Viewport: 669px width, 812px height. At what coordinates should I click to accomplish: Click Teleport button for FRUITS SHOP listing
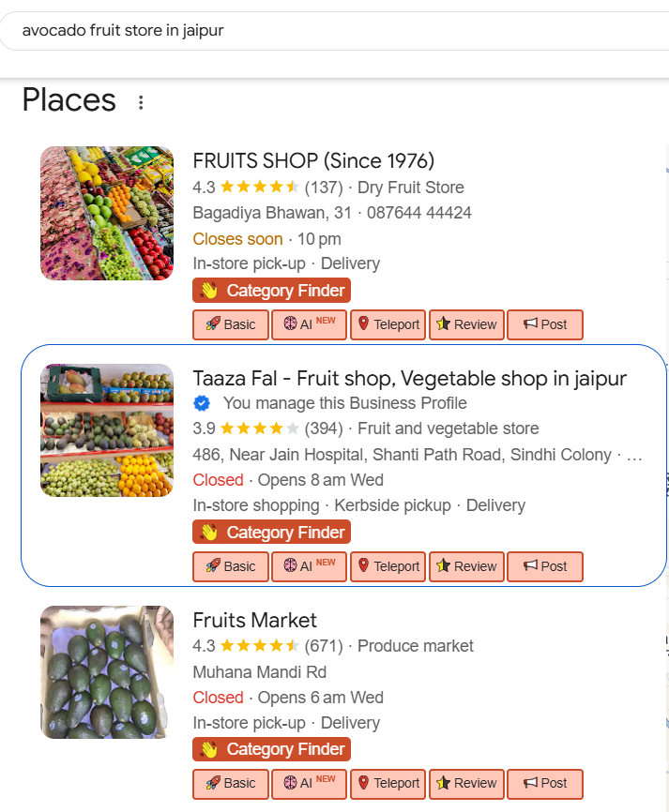click(388, 324)
